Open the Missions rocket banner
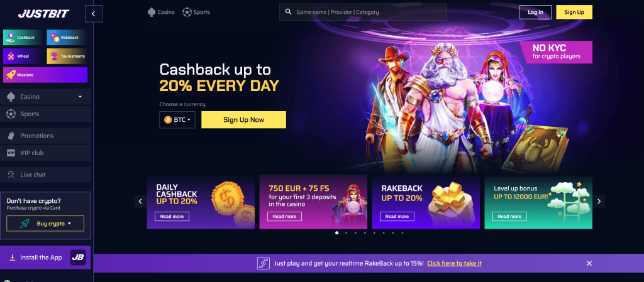This screenshot has width=644, height=282. tap(45, 75)
